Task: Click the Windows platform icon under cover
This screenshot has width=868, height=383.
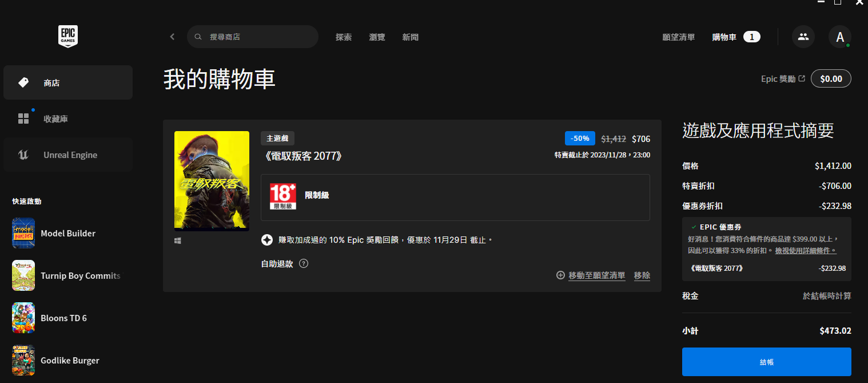Action: (178, 242)
